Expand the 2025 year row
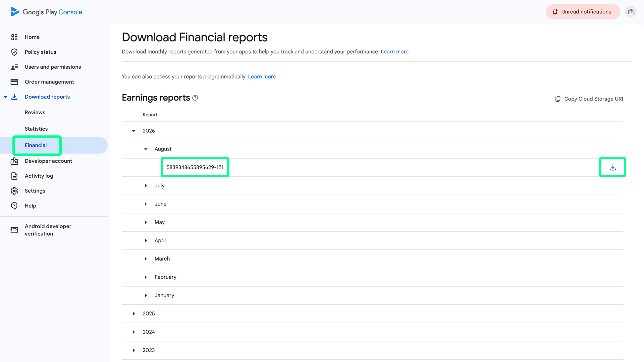The image size is (644, 362). point(134,314)
